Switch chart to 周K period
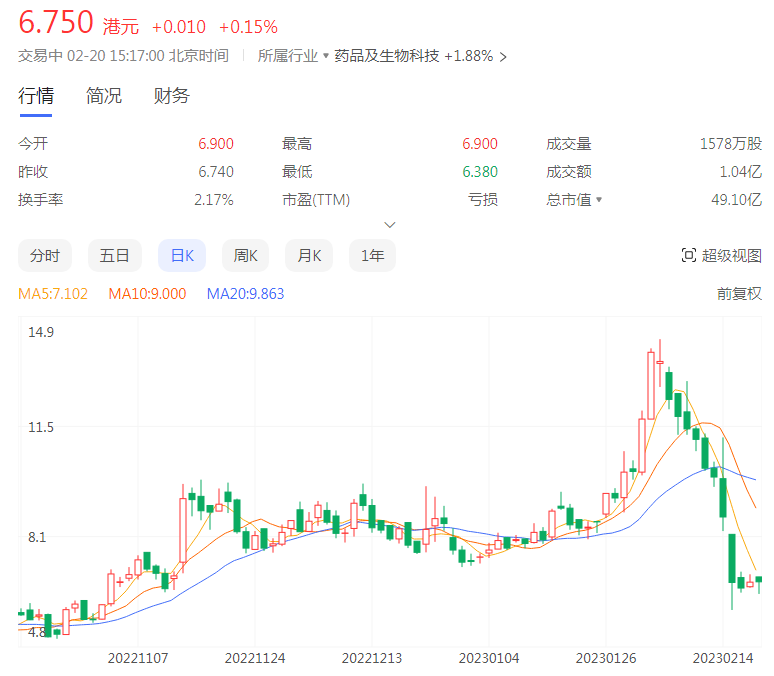Viewport: 774px width, 676px height. (x=246, y=256)
